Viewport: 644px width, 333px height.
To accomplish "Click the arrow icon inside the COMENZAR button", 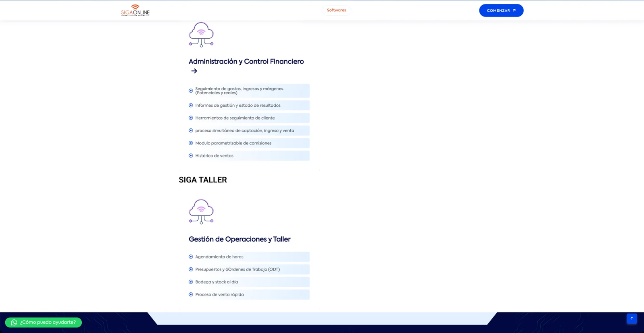I will click(x=514, y=10).
